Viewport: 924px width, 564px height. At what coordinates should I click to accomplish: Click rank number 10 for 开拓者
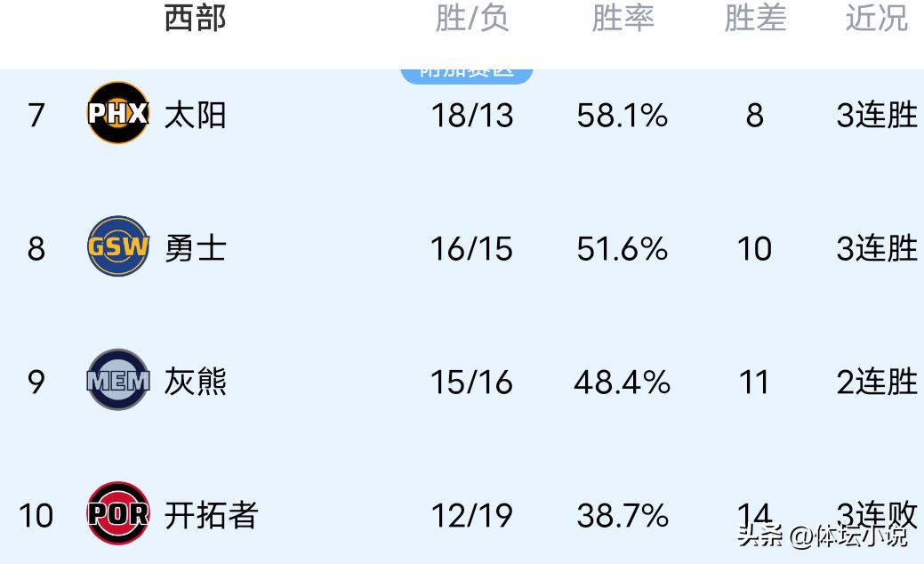36,516
